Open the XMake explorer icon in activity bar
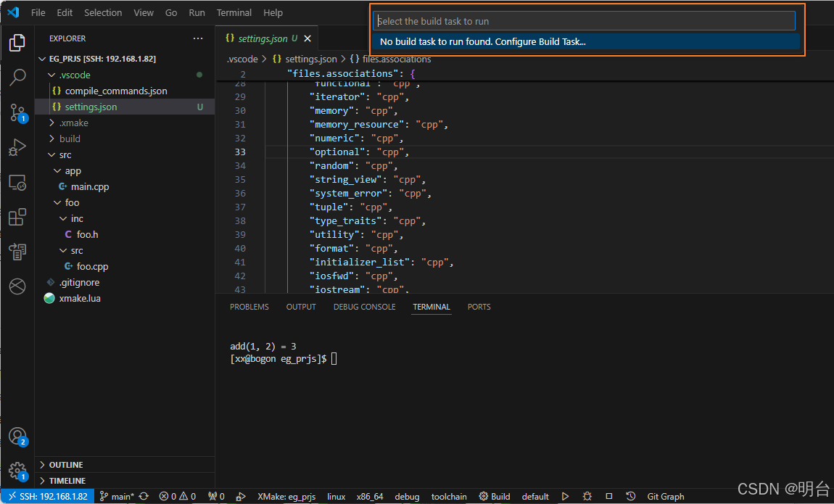The height and width of the screenshot is (504, 834). [17, 252]
